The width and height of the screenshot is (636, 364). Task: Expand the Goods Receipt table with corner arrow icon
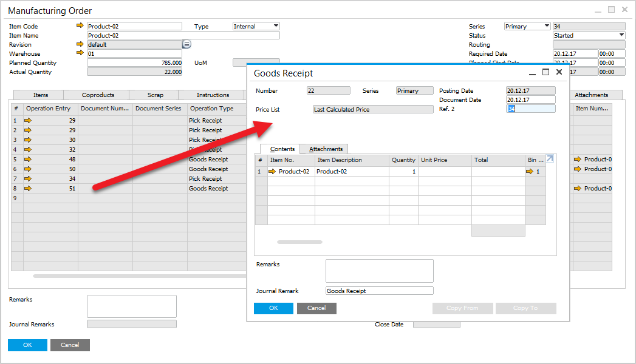click(550, 159)
